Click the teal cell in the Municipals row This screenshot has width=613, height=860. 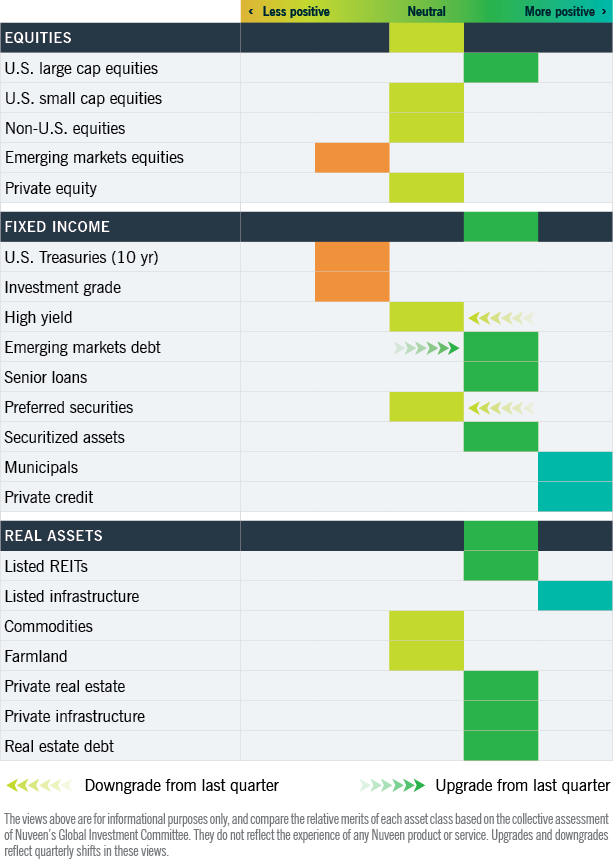click(x=575, y=467)
